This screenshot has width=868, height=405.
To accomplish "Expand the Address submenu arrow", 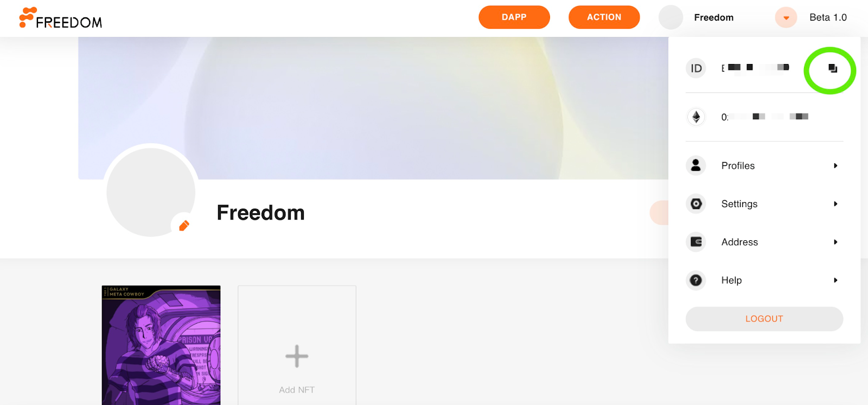I will (835, 242).
